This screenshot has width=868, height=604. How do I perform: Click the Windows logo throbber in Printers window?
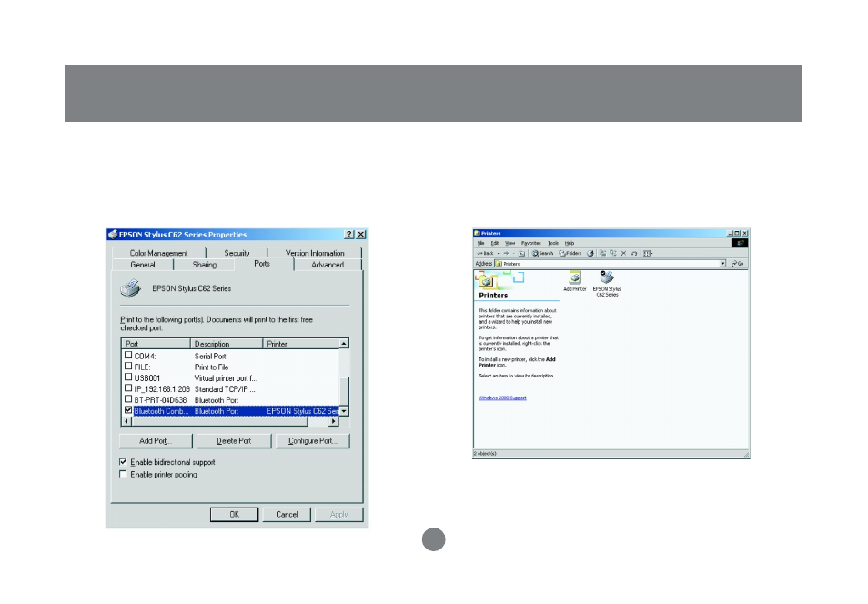click(740, 243)
